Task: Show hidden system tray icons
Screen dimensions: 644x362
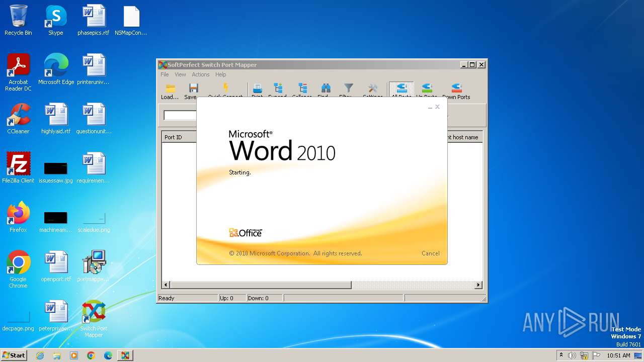Action: tap(561, 355)
